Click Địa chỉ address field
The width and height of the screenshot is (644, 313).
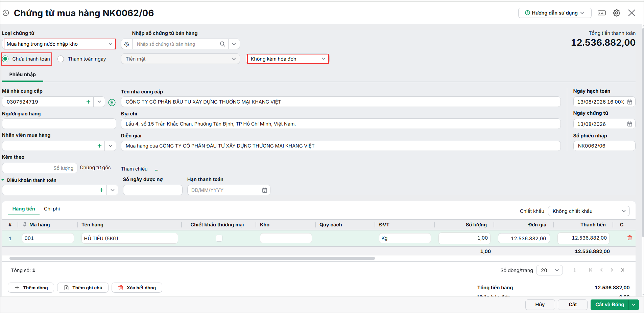(x=341, y=124)
